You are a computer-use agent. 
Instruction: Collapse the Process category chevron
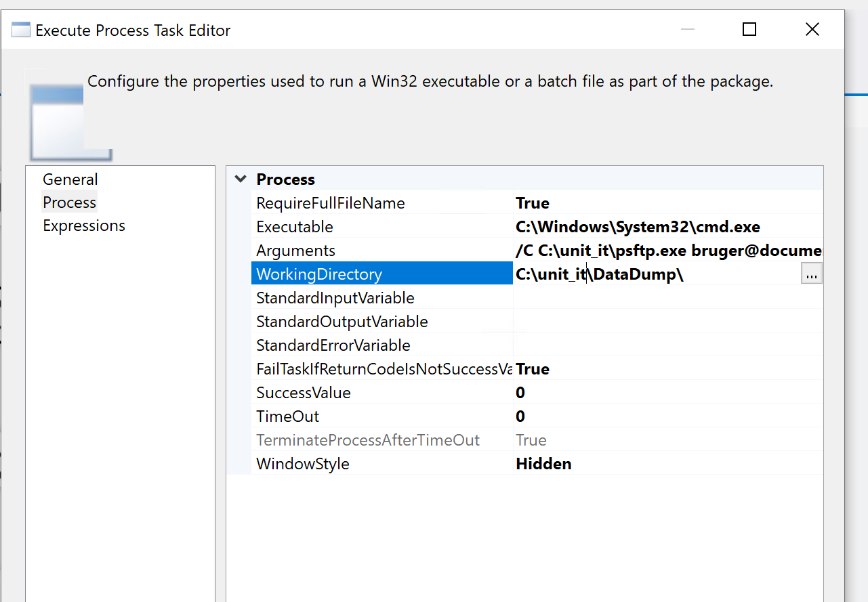pos(240,179)
